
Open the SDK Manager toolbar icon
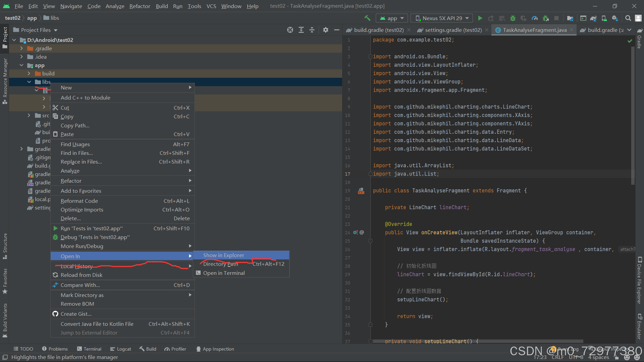pyautogui.click(x=615, y=18)
